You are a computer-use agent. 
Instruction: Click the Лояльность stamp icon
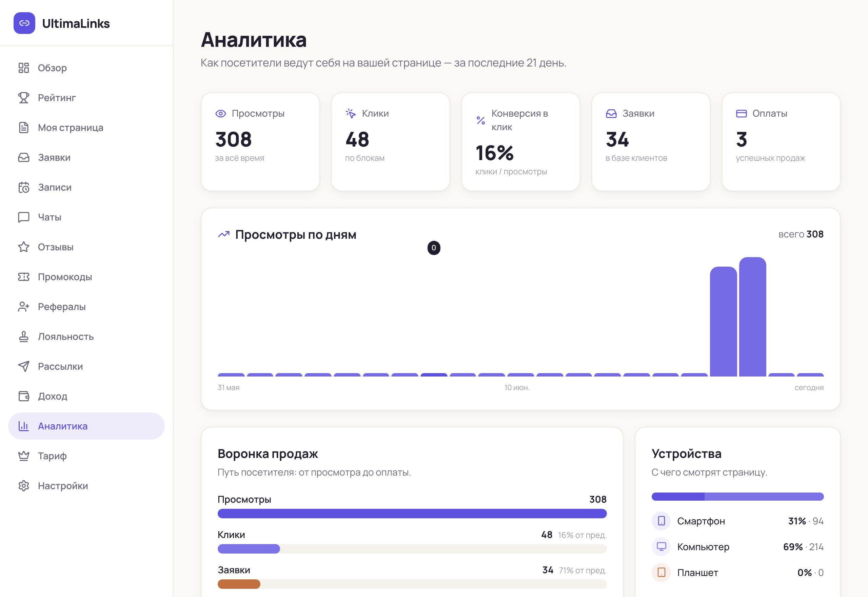point(23,336)
